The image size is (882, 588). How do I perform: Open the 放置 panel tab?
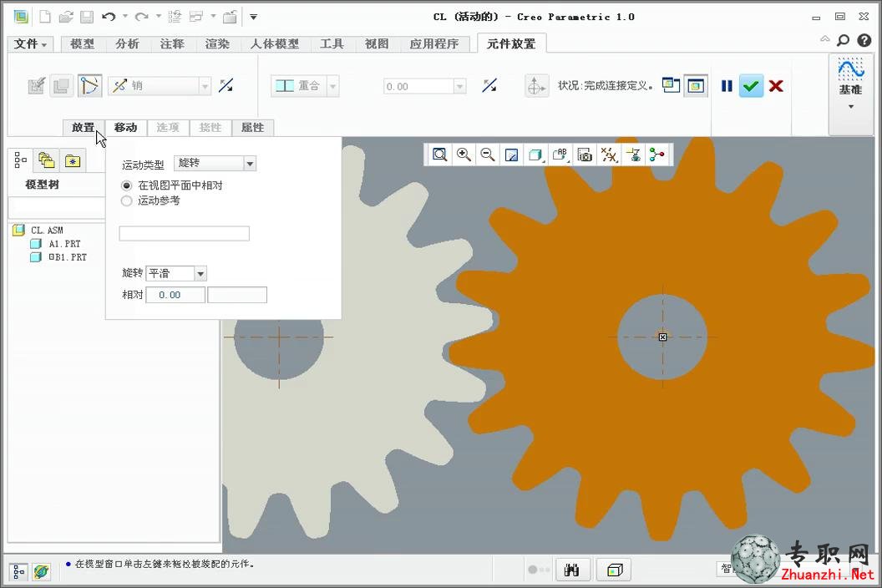[84, 128]
